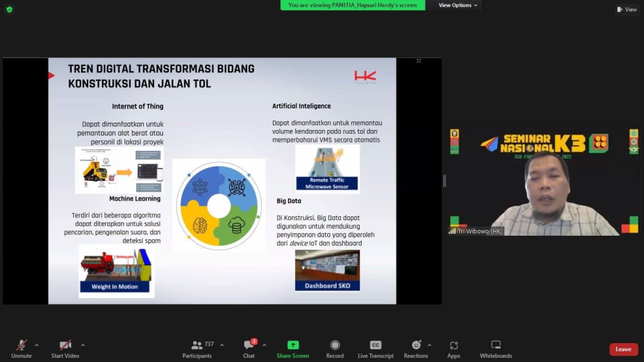Image resolution: width=644 pixels, height=362 pixels.
Task: Open Whiteboards from the toolbar
Action: tap(496, 345)
